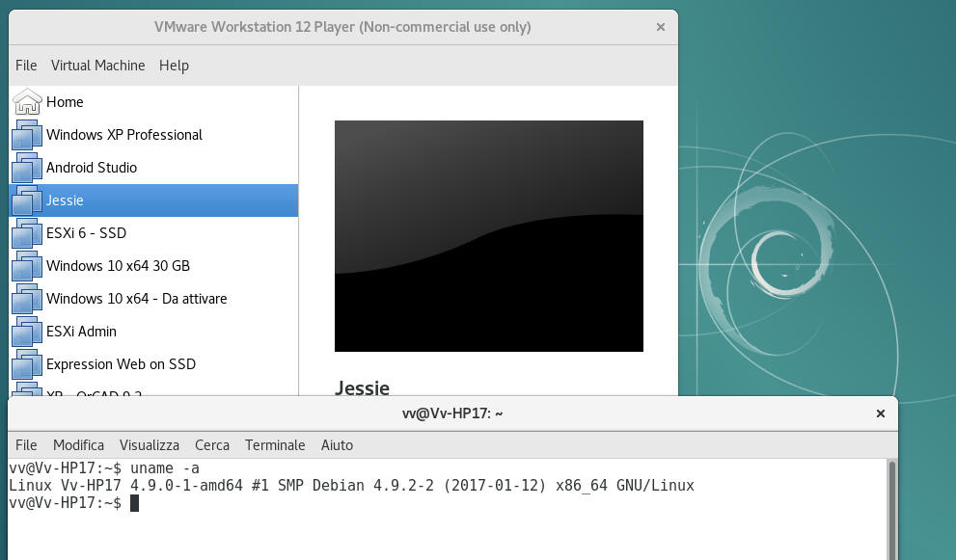Click the Windows 10 x64 - Da attivare icon
The width and height of the screenshot is (956, 560).
[x=27, y=299]
